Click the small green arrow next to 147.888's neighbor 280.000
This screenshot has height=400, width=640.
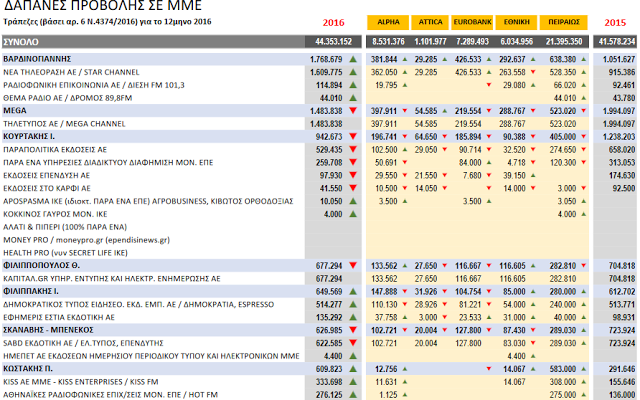click(584, 291)
